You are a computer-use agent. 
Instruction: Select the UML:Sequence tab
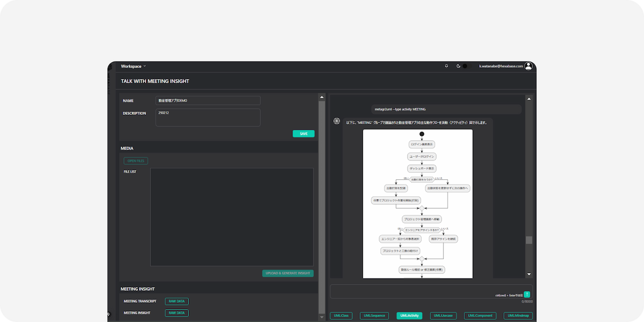click(x=374, y=316)
